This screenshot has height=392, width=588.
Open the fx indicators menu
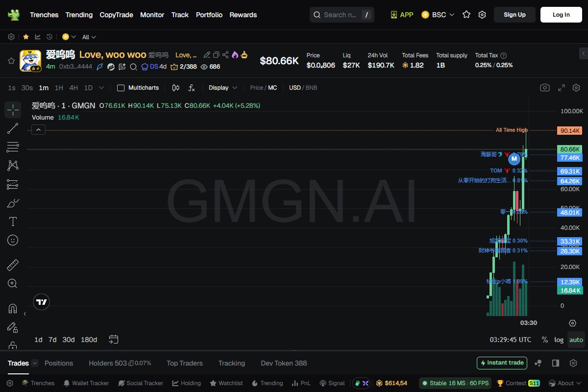tap(192, 88)
